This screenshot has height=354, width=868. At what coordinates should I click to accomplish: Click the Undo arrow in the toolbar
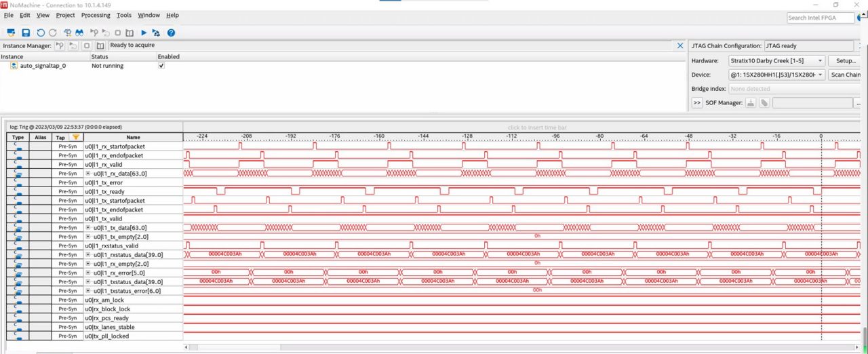41,33
